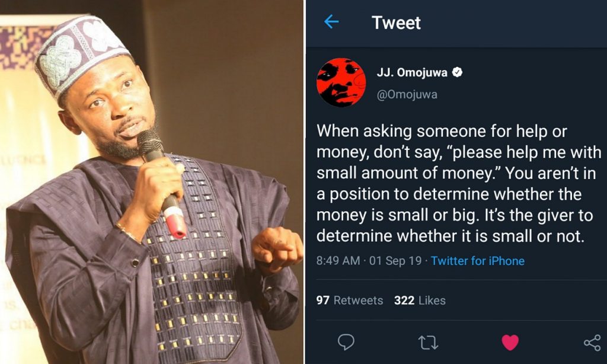Screen dimensions: 607x364
Task: Retweet JJ. Omojuwa's tweet
Action: pyautogui.click(x=427, y=342)
